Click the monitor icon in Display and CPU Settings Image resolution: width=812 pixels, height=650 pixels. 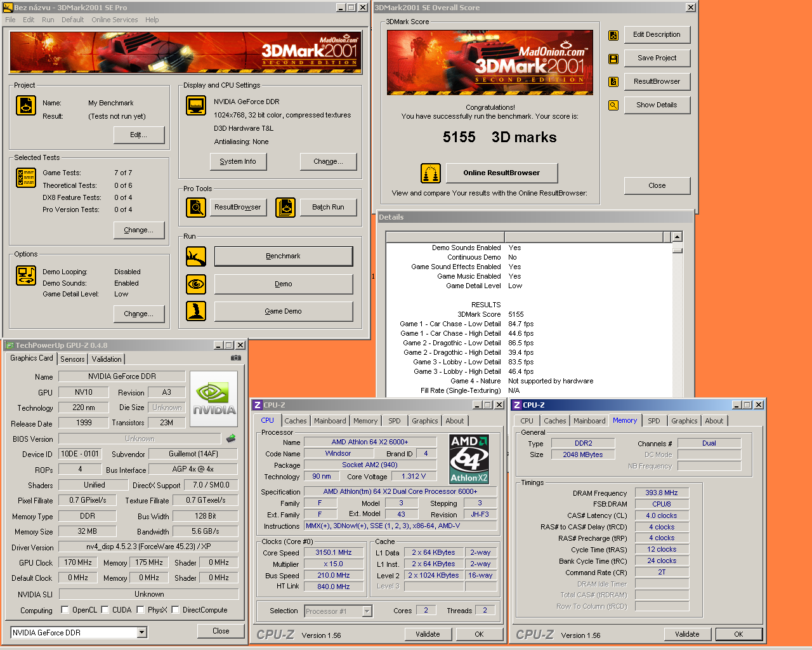tap(196, 105)
